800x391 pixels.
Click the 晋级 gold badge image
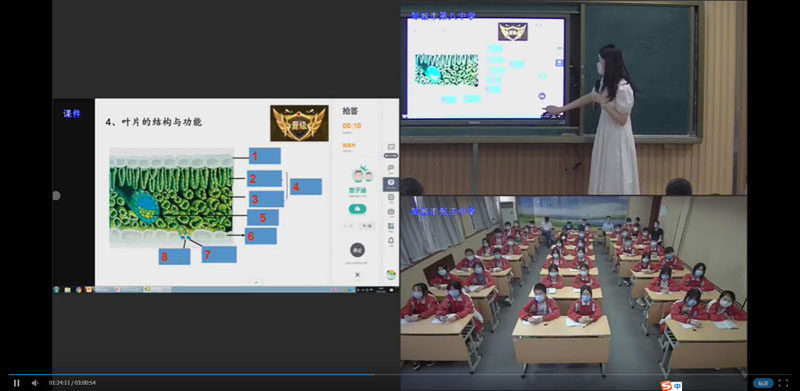click(x=299, y=123)
